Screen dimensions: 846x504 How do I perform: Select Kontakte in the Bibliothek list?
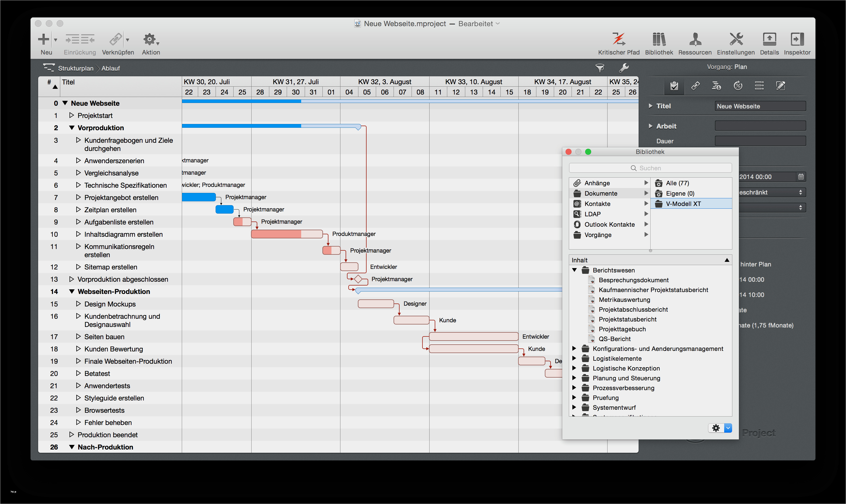597,204
